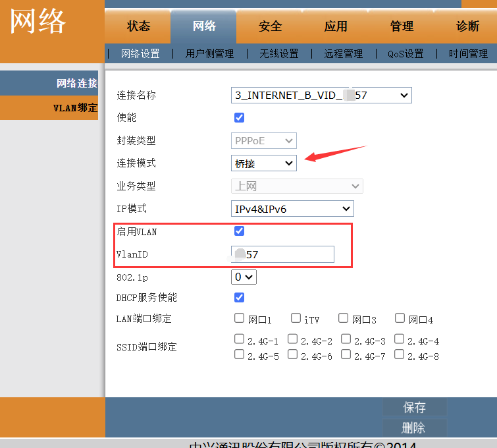
Task: Uncheck the 启用VLAN checkbox
Action: click(240, 231)
